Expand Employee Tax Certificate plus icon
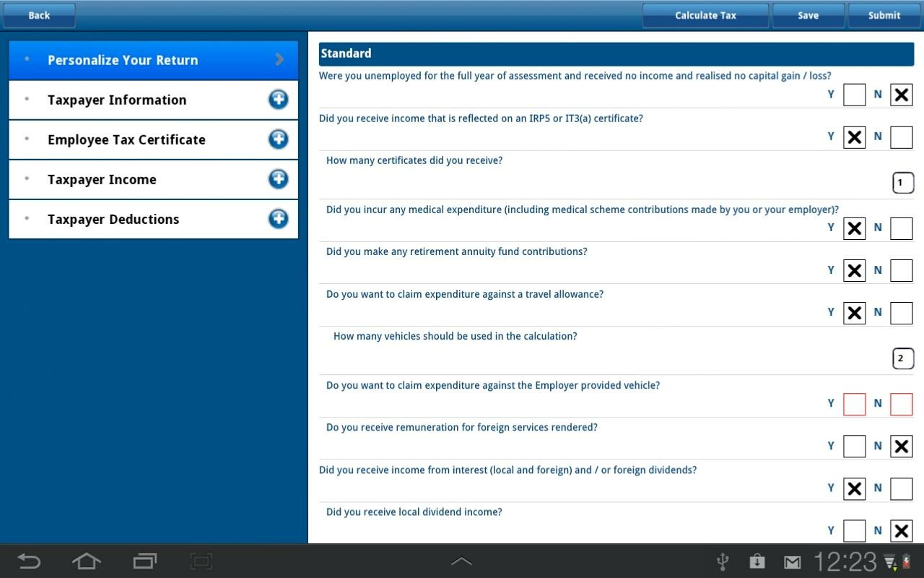The image size is (924, 578). pyautogui.click(x=278, y=139)
